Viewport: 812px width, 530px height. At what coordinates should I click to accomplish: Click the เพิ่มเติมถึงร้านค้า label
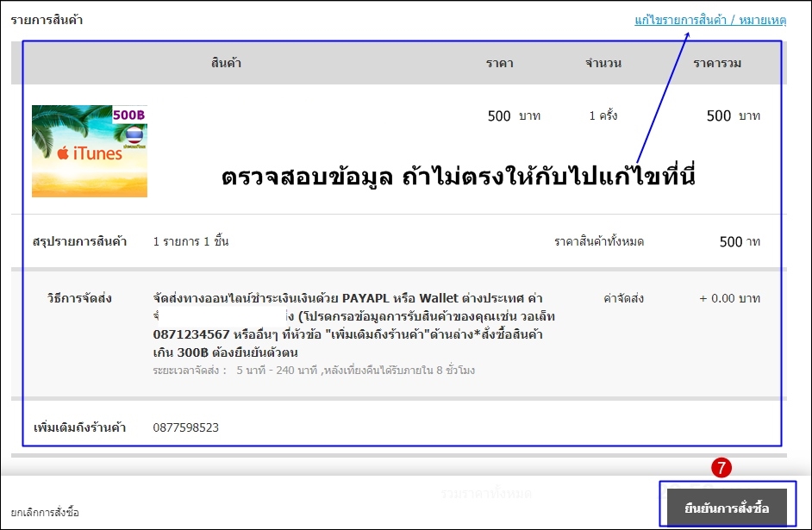[79, 427]
